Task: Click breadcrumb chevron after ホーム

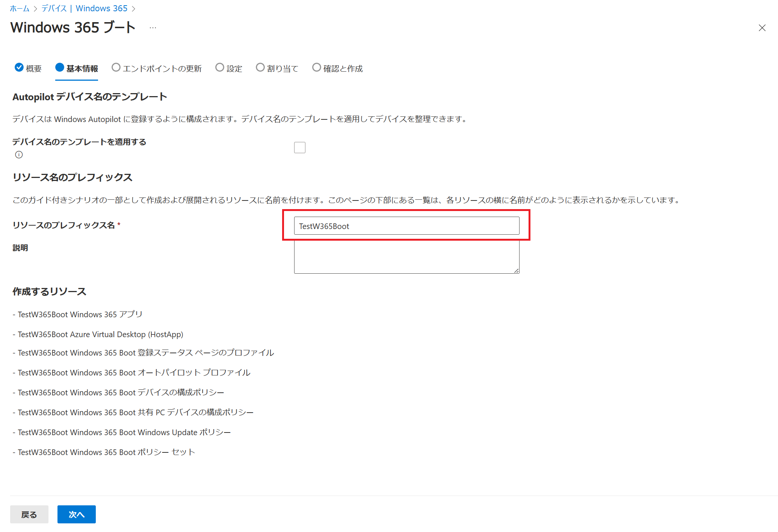Action: [x=35, y=9]
